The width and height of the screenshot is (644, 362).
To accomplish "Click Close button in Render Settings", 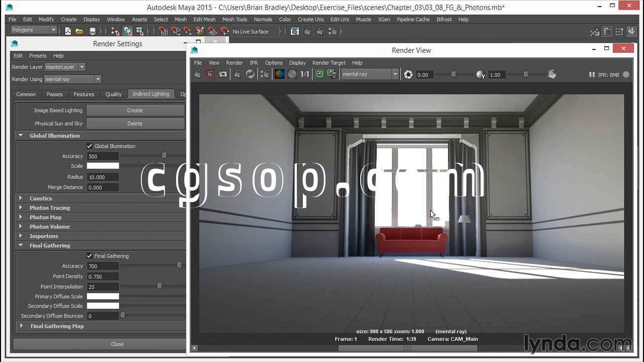I will click(x=117, y=344).
